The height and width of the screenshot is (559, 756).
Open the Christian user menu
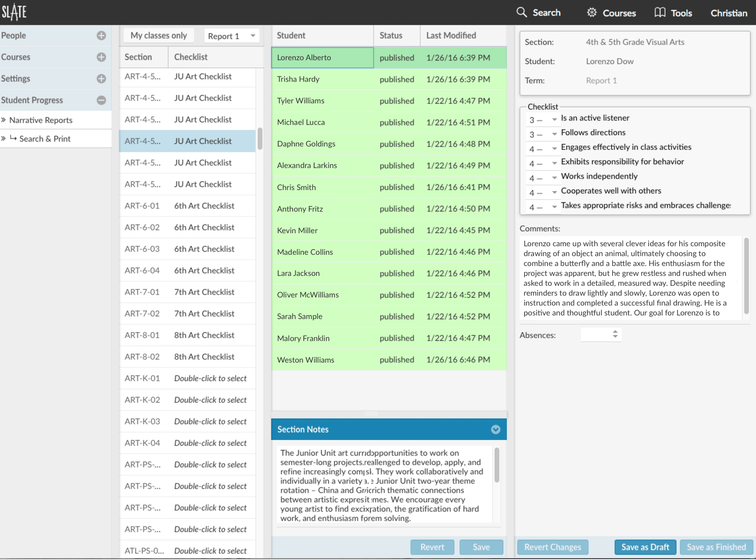pyautogui.click(x=729, y=13)
